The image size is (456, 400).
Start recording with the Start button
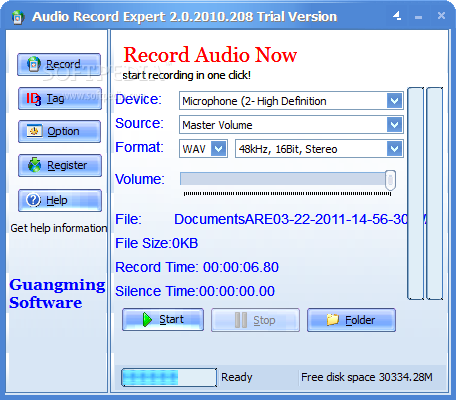163,319
